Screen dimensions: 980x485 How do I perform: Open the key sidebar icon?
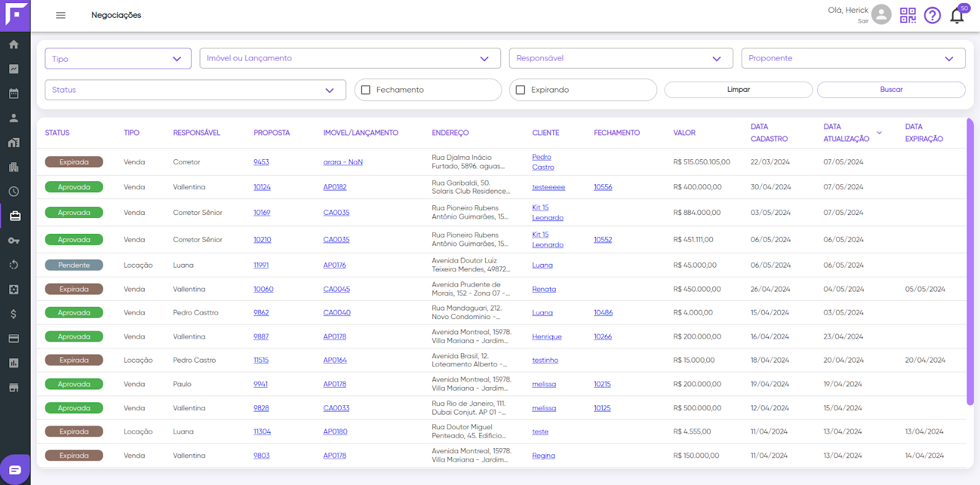(x=13, y=241)
